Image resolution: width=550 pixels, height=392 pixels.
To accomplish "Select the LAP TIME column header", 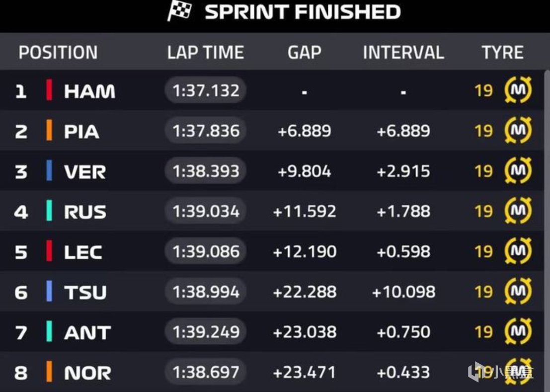I will [205, 53].
